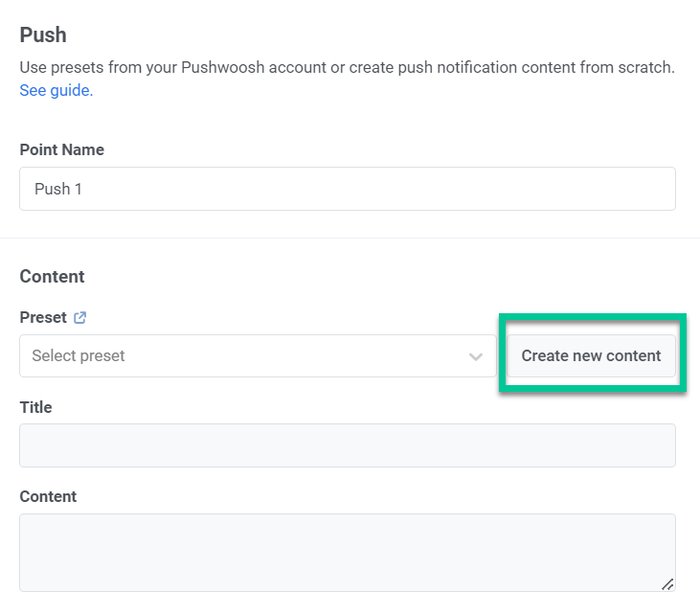Click the Pushwoosh presets description text

[x=348, y=68]
